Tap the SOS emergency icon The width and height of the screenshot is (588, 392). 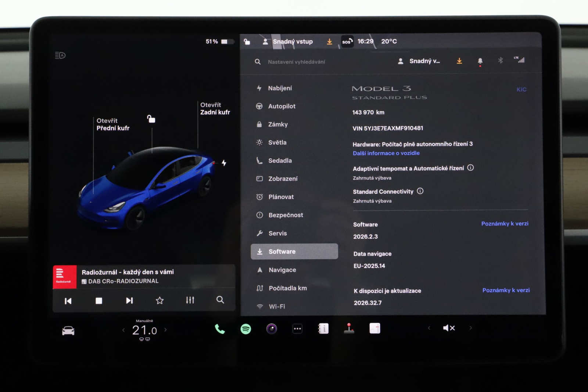coord(347,42)
